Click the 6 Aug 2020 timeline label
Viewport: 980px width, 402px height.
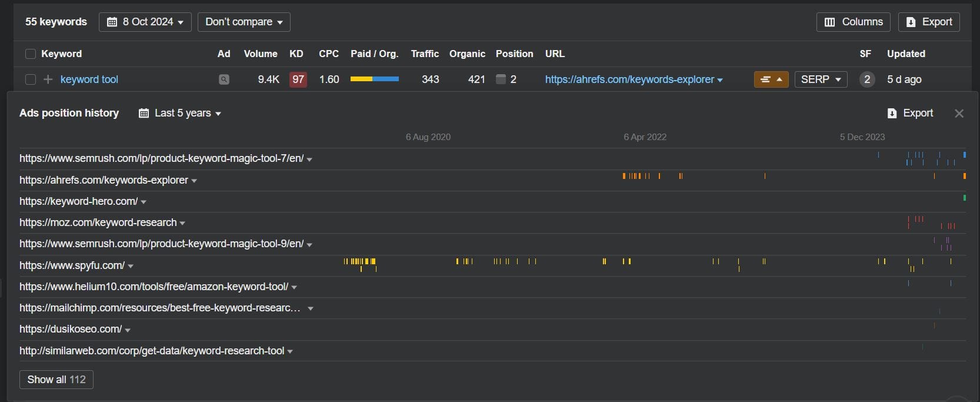click(x=428, y=137)
